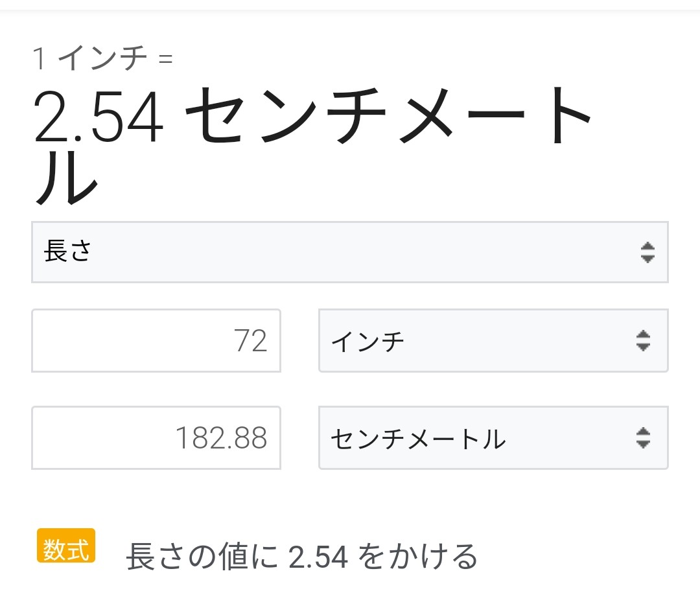Image resolution: width=700 pixels, height=593 pixels.
Task: Click the input field containing 72
Action: click(x=156, y=340)
